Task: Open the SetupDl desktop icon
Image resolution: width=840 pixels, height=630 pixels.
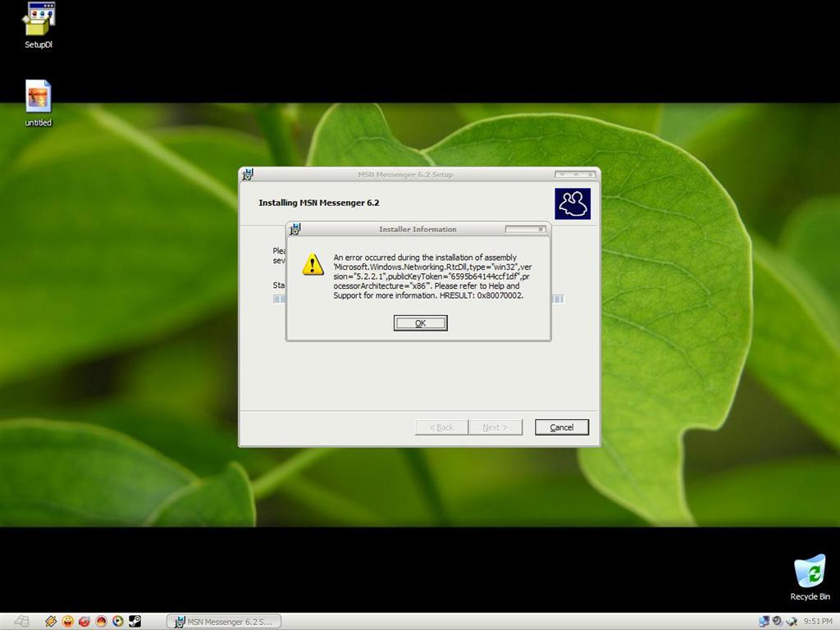Action: coord(39,25)
